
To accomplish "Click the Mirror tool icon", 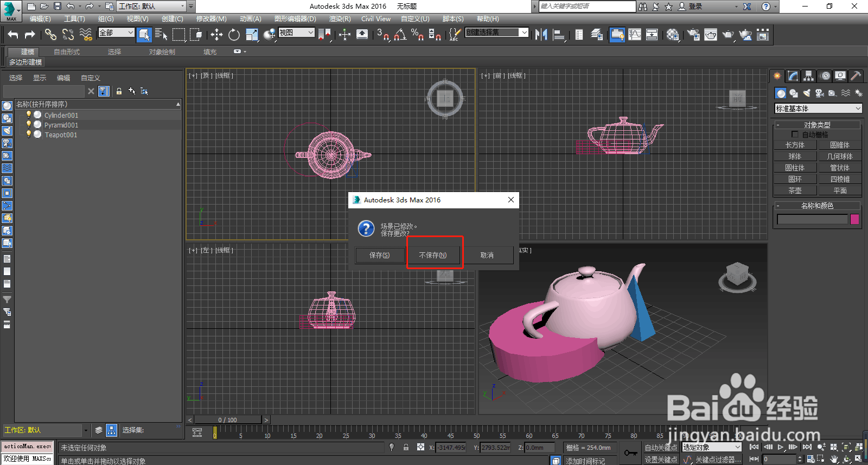I will tap(541, 35).
